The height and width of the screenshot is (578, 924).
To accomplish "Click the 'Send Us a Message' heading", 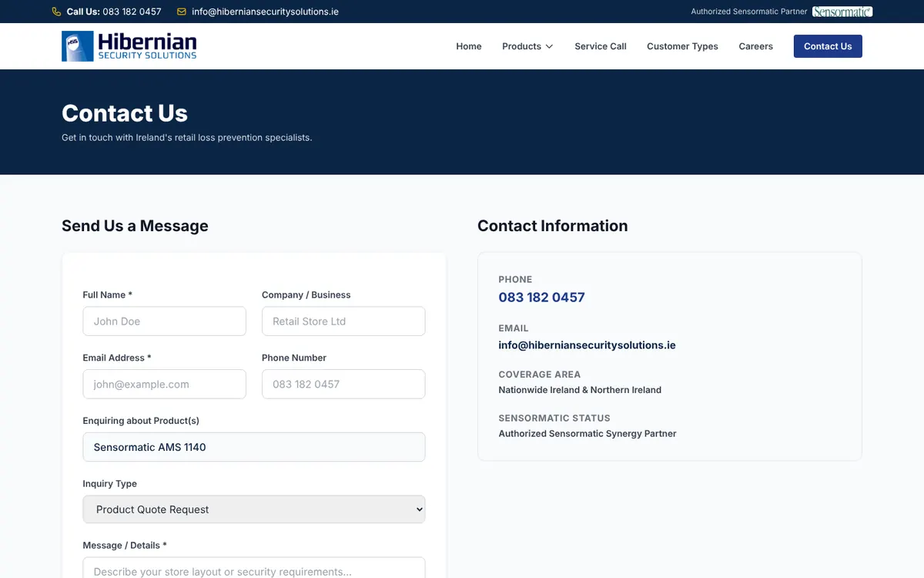I will pyautogui.click(x=135, y=226).
